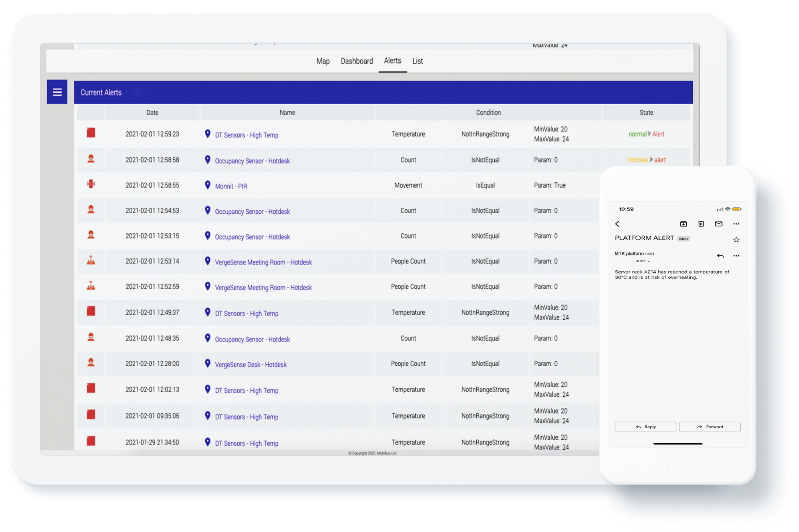799x532 pixels.
Task: Open the List tab
Action: (417, 61)
